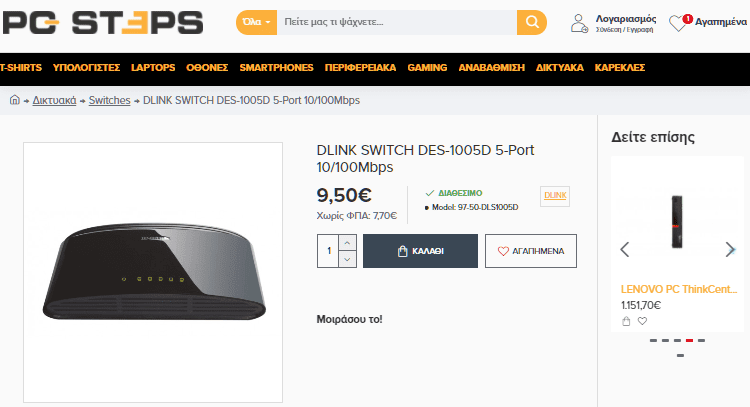Select the red active carousel dot
The width and height of the screenshot is (750, 407).
[689, 341]
